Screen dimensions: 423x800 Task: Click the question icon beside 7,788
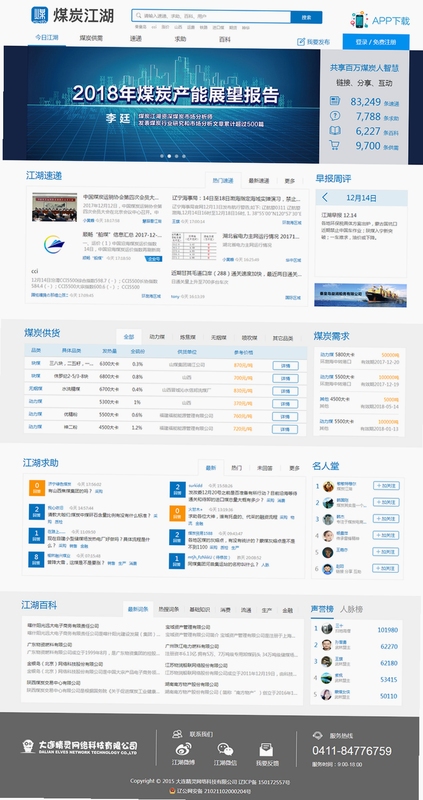coord(335,116)
